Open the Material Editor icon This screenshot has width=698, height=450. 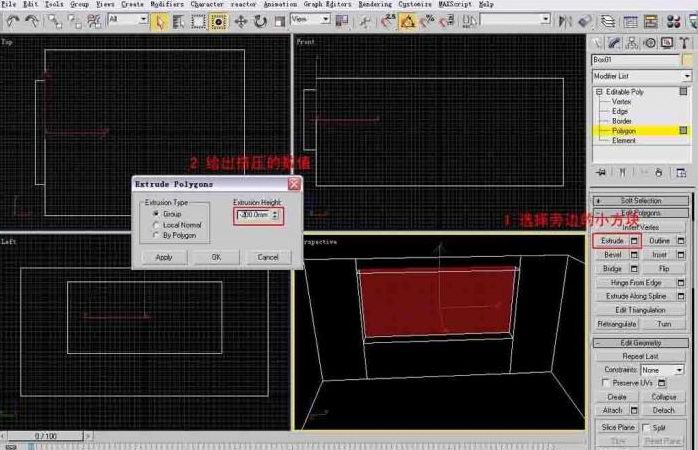(673, 21)
